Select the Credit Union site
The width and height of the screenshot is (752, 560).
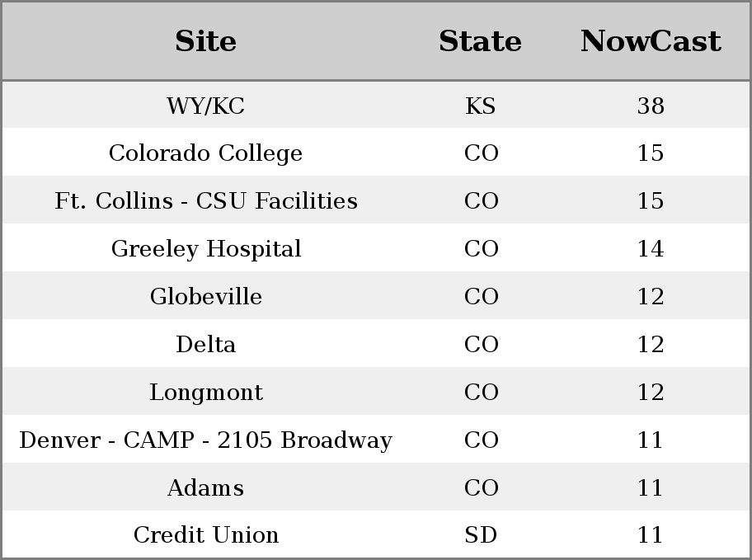tap(206, 534)
